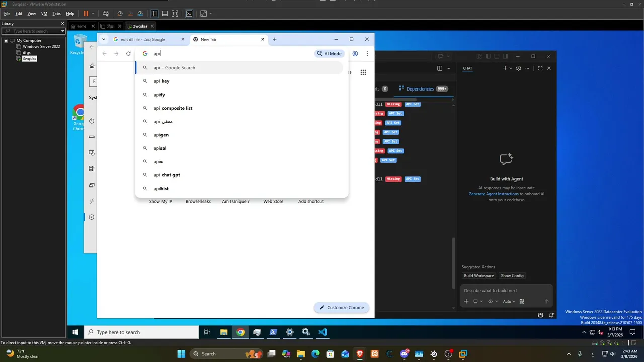Open the Tabs menu in VMware
This screenshot has width=644, height=362.
click(x=57, y=14)
